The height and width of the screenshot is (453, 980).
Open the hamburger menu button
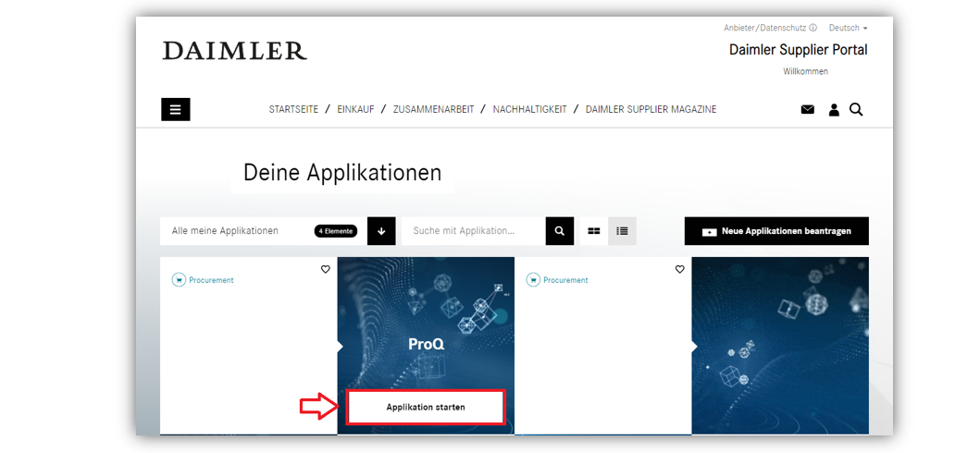176,109
